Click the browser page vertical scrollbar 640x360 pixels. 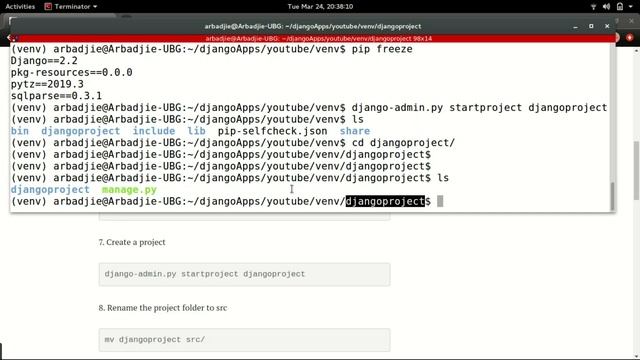point(636,170)
